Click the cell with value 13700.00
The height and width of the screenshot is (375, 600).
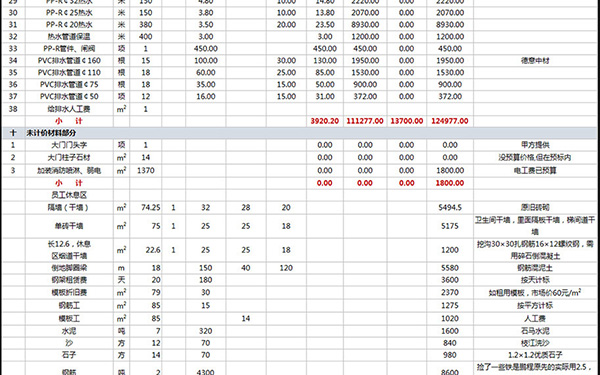406,121
